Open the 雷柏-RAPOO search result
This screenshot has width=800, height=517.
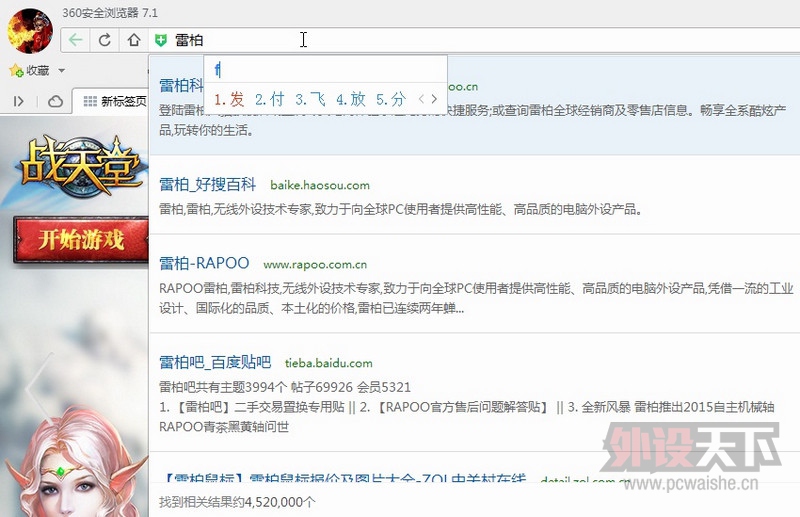point(204,263)
